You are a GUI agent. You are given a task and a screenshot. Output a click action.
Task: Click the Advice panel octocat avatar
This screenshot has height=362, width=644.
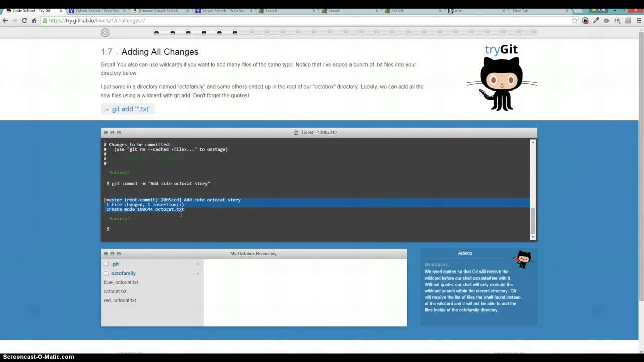pos(523,259)
